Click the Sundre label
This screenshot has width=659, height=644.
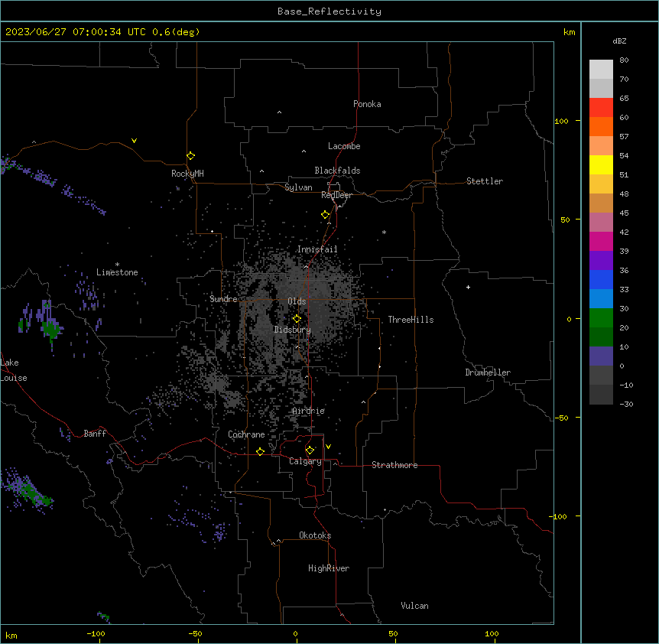(x=223, y=299)
